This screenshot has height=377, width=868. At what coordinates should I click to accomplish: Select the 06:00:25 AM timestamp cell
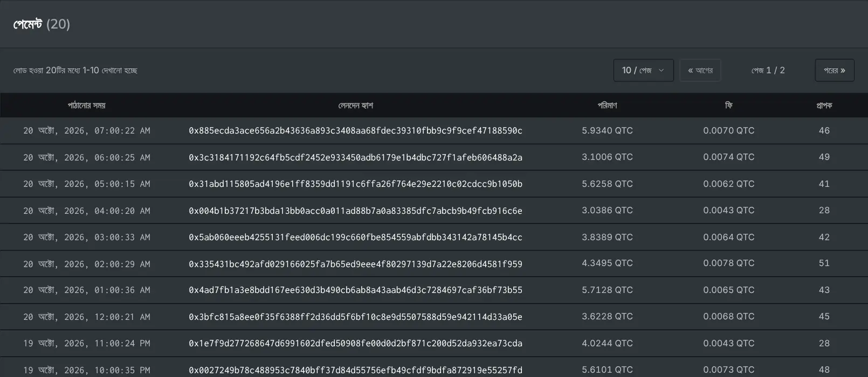click(x=87, y=157)
